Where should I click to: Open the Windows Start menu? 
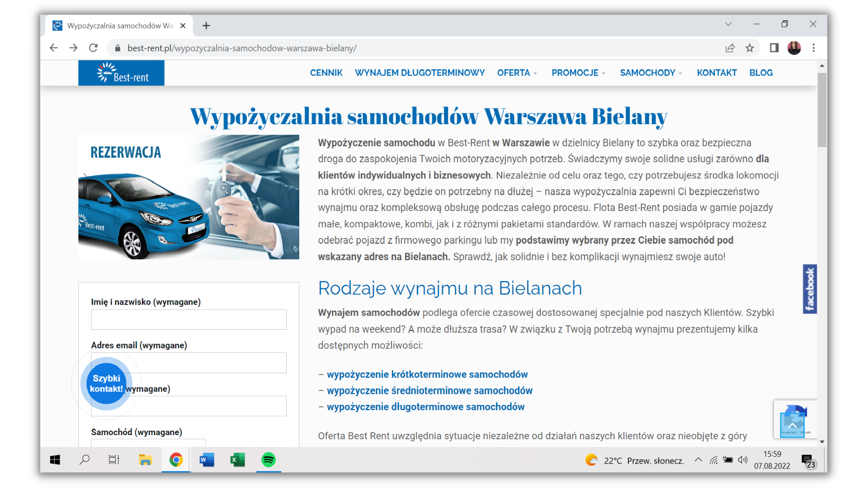coord(55,460)
